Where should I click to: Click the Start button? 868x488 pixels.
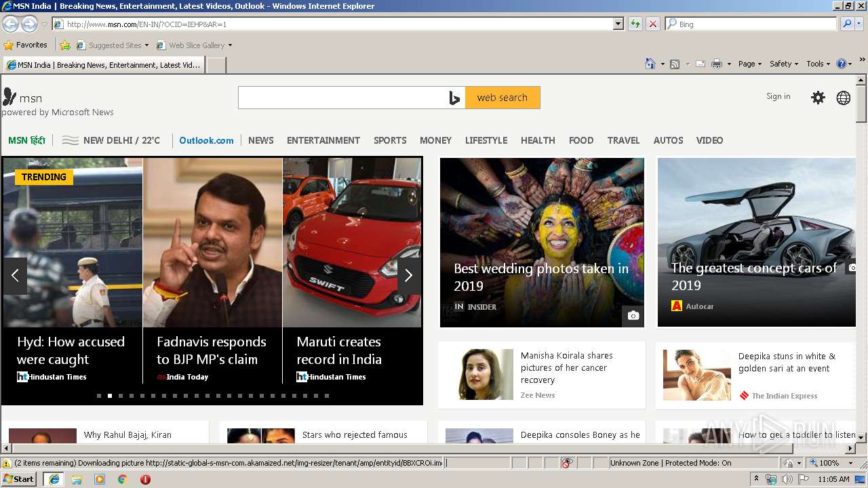pyautogui.click(x=19, y=479)
